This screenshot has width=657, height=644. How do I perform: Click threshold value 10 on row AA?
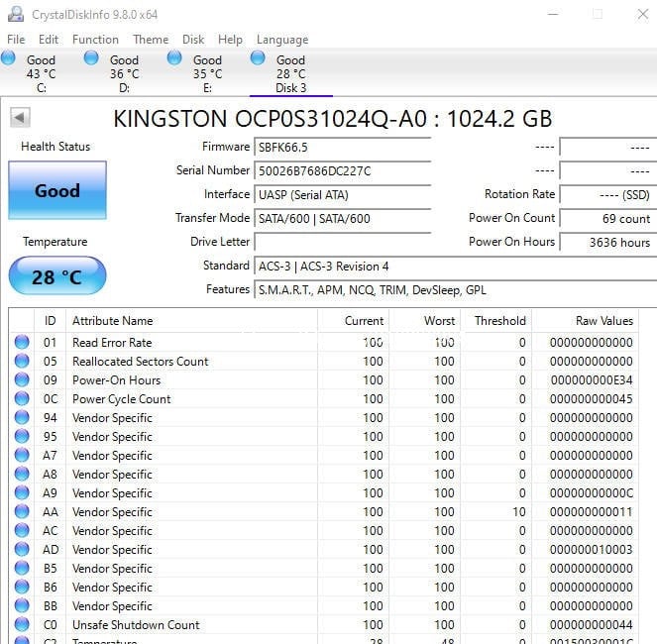click(518, 511)
